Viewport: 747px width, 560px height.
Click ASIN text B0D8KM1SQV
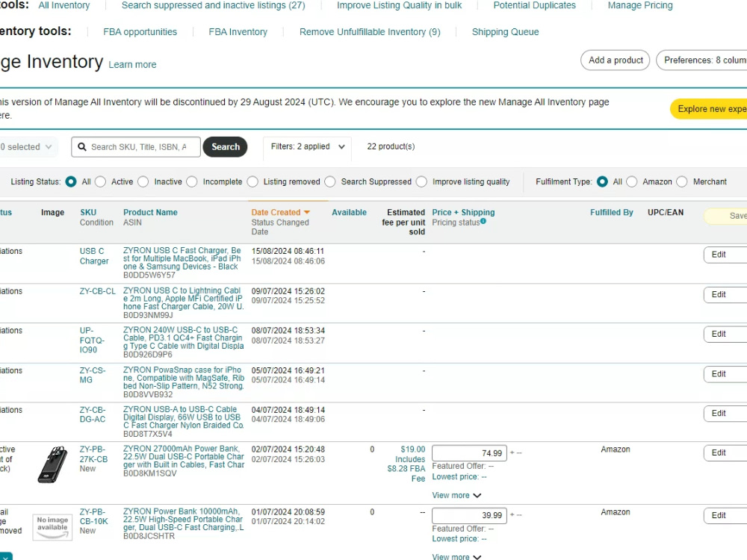click(x=150, y=473)
